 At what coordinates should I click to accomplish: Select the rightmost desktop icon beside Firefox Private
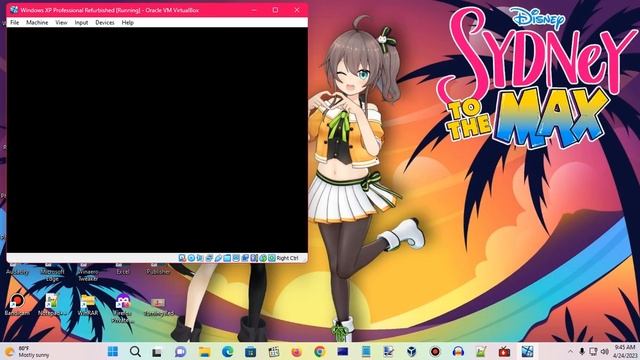158,307
